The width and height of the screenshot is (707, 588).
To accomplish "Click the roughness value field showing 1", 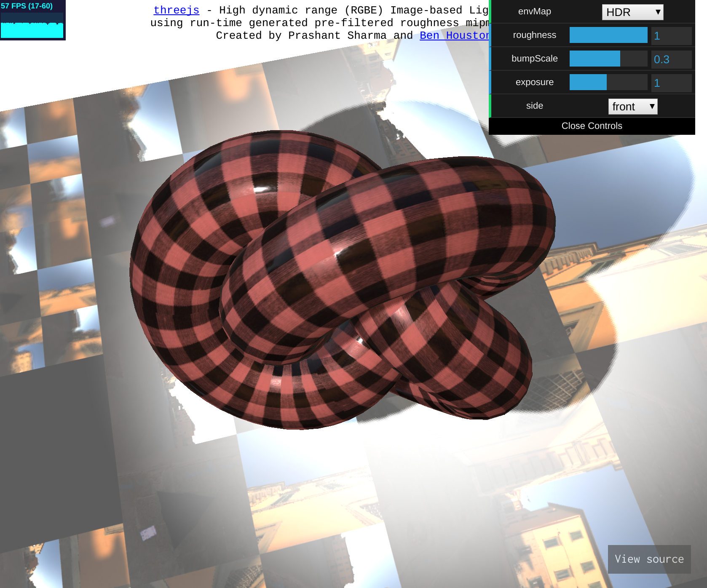I will [672, 35].
